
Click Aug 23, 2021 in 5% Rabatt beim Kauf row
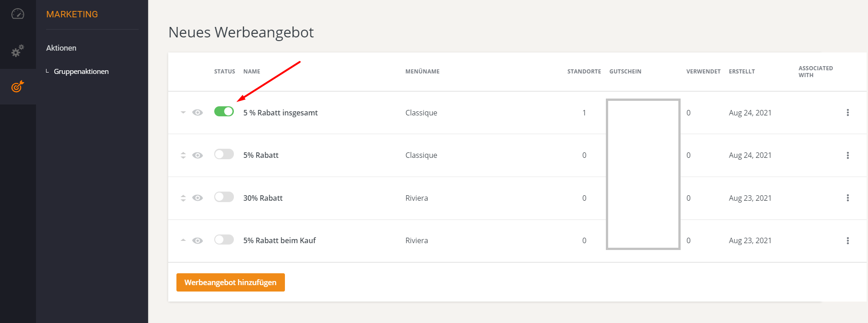click(x=750, y=241)
